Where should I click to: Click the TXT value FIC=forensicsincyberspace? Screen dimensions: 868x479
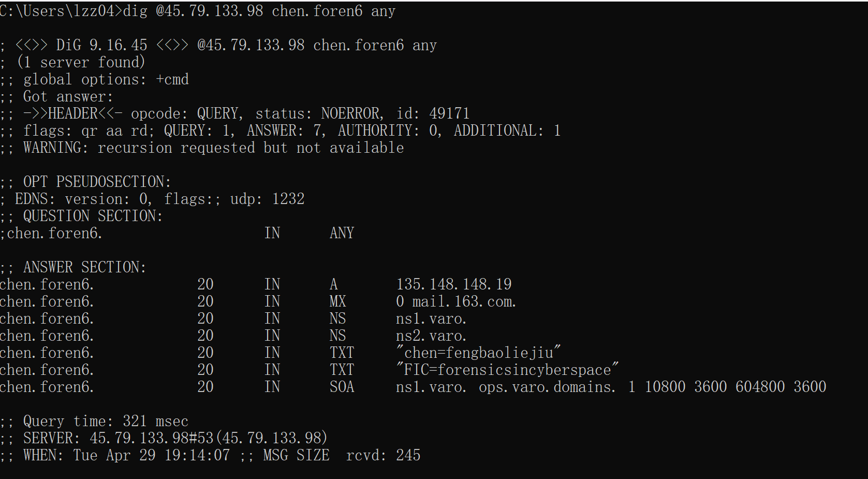[507, 370]
